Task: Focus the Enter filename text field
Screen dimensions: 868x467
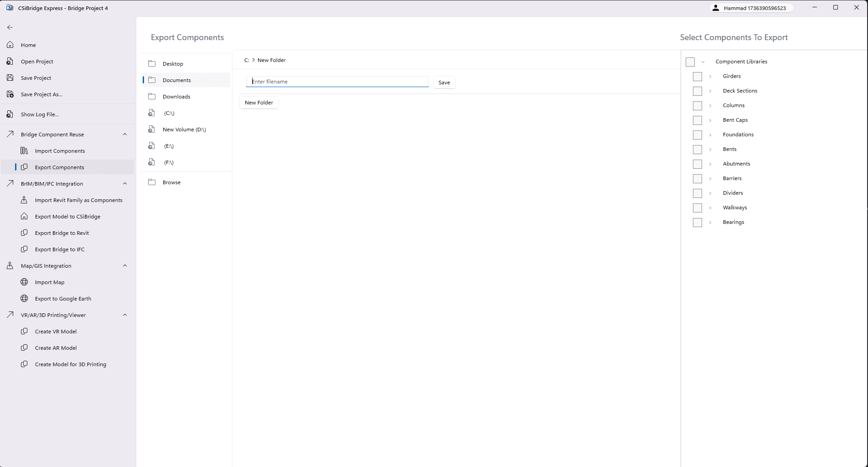Action: click(337, 82)
